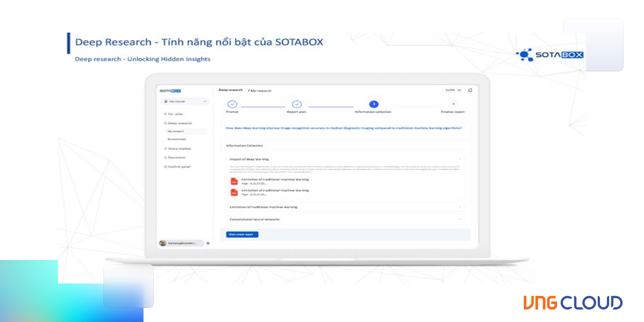Click the Co-pilot sidebar icon
Viewport: 644px width, 322px height.
click(165, 114)
